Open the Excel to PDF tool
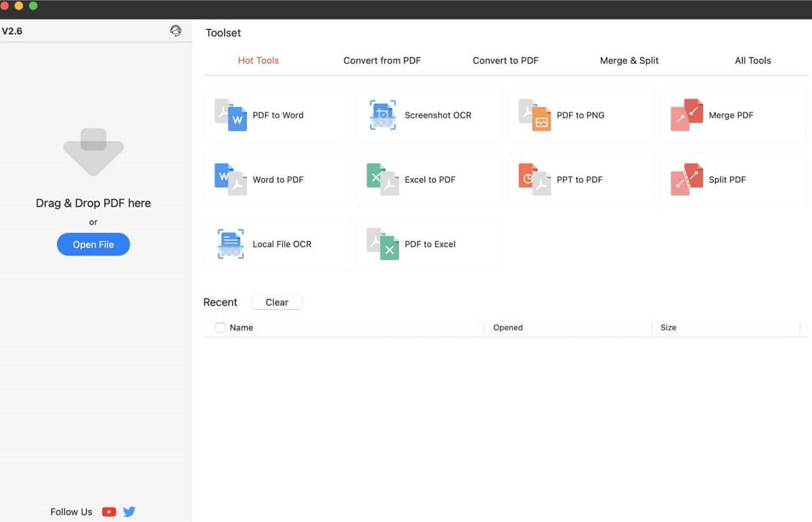 429,180
